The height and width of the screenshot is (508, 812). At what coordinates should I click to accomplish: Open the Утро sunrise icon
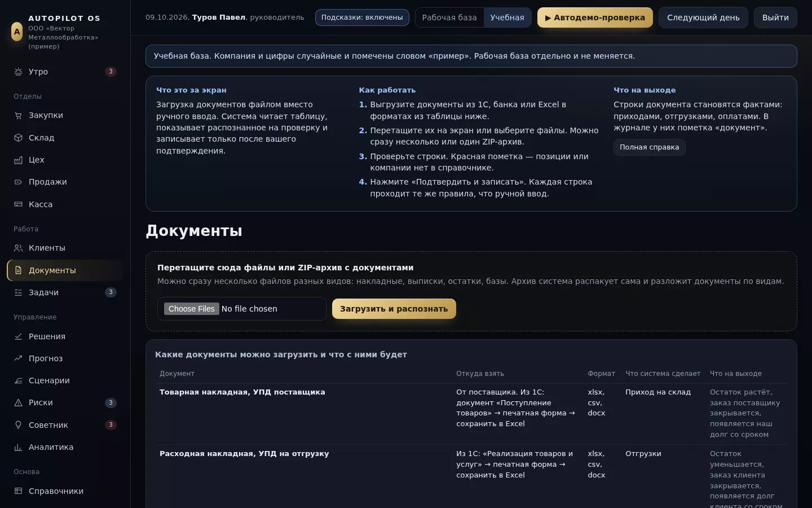point(18,72)
